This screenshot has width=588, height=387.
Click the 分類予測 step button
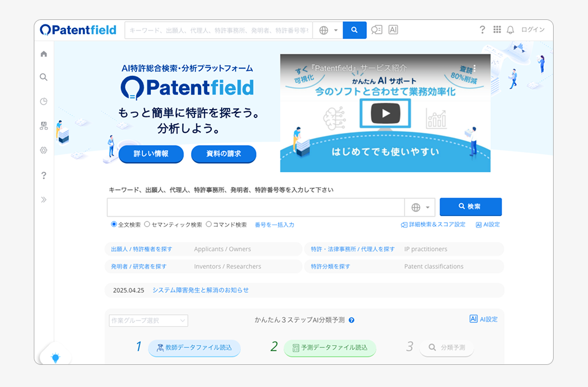(x=447, y=348)
